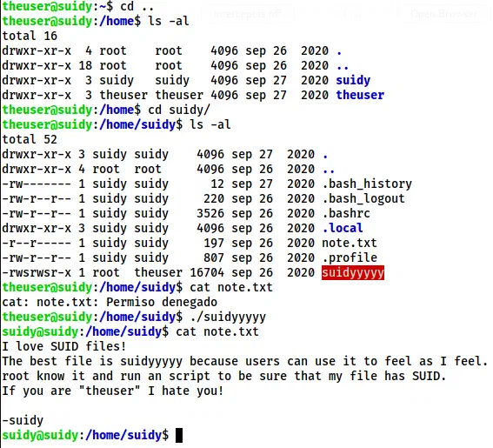Click the line starting 'root know it'
Viewport: 493px width, 448px height.
pos(223,376)
